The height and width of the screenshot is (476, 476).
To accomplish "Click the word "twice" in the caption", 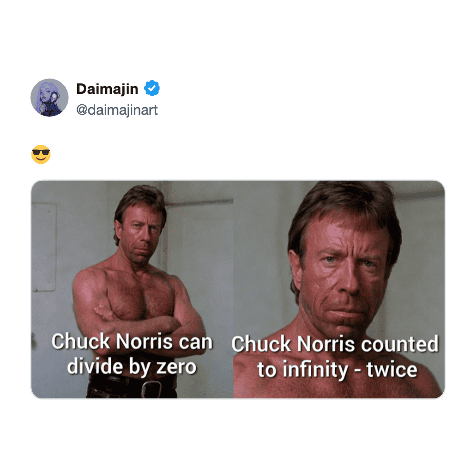I will (x=392, y=369).
